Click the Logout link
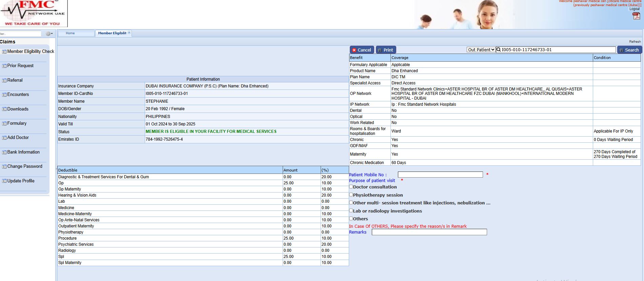Viewport: 644px width, 281px height. click(635, 9)
